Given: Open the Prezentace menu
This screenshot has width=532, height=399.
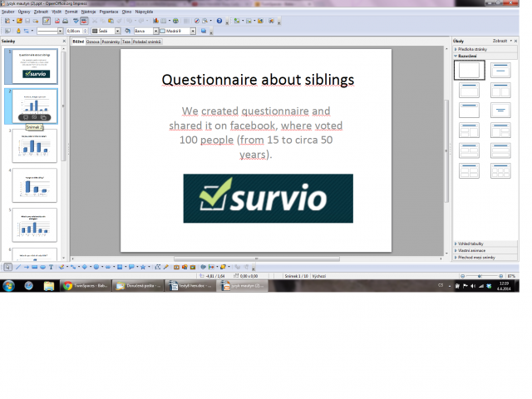Looking at the screenshot, I should point(109,12).
